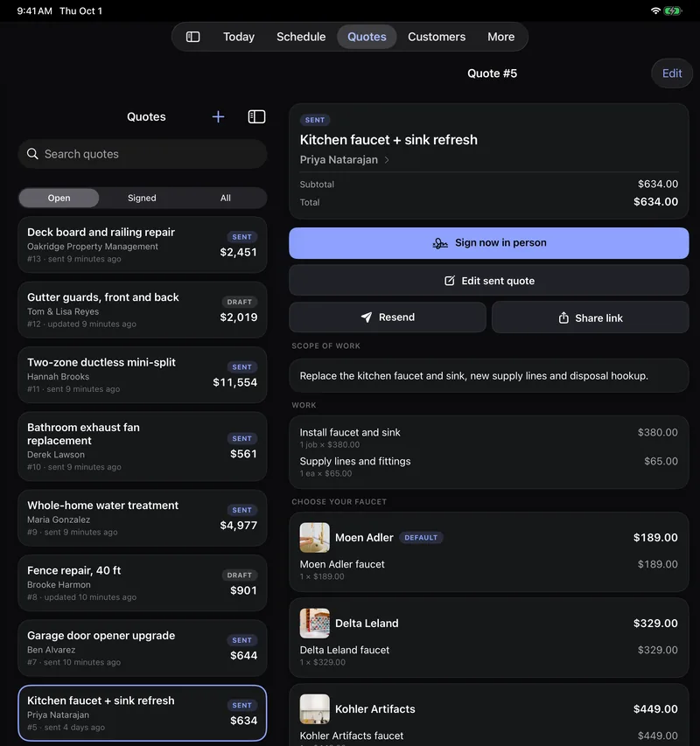Switch to the Customers tab

tap(437, 37)
